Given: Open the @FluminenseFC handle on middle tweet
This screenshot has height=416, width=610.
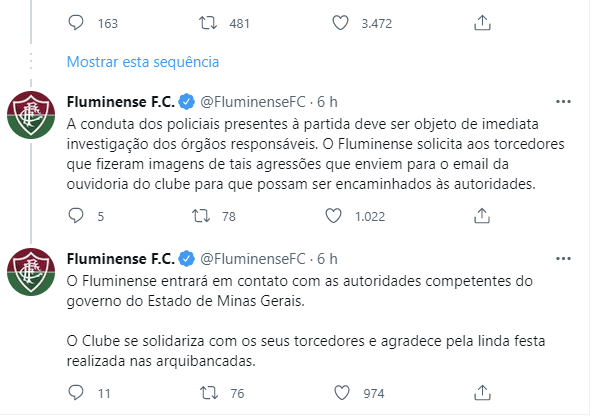Looking at the screenshot, I should click(253, 102).
